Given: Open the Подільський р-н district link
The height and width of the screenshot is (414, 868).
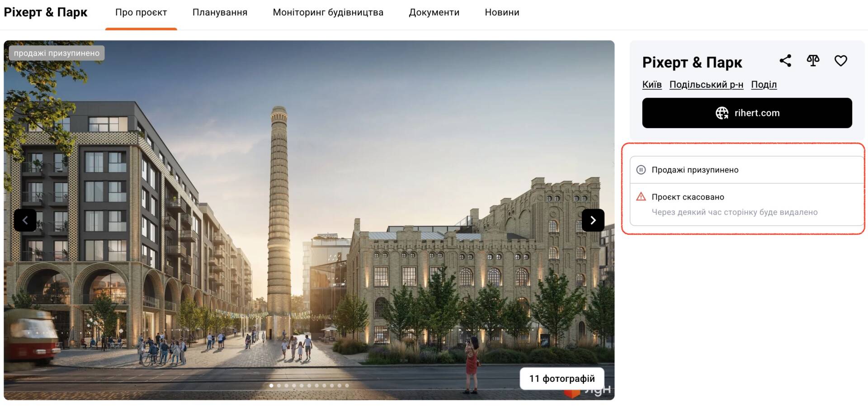Looking at the screenshot, I should point(706,85).
